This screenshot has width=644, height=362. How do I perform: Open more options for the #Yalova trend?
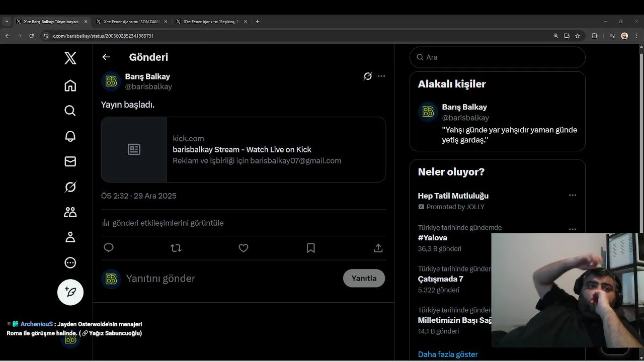tap(573, 229)
